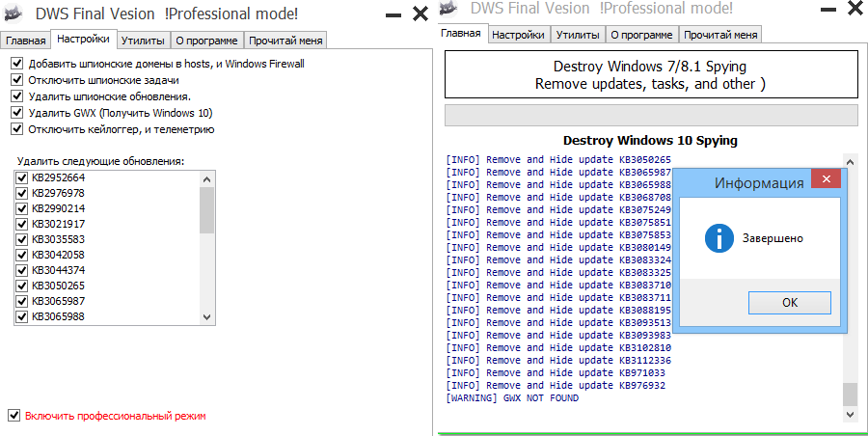Click the update list scrollbar thumb

(207, 210)
